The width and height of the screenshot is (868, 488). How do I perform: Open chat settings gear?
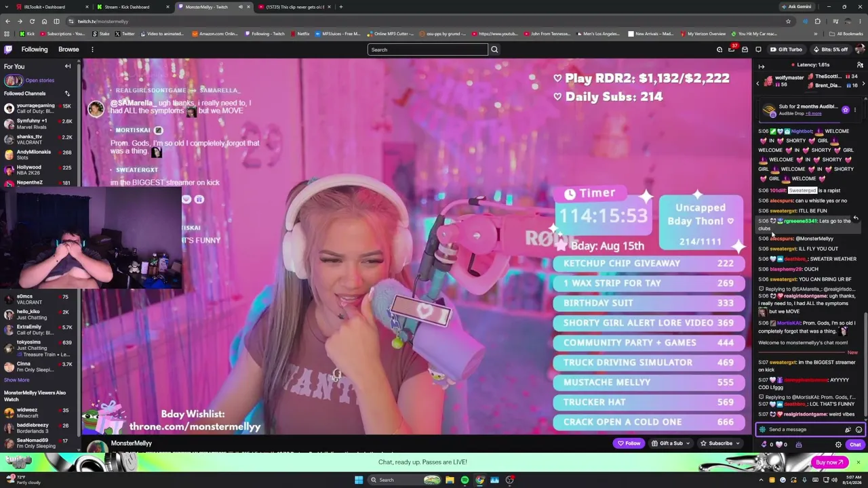[x=838, y=445]
